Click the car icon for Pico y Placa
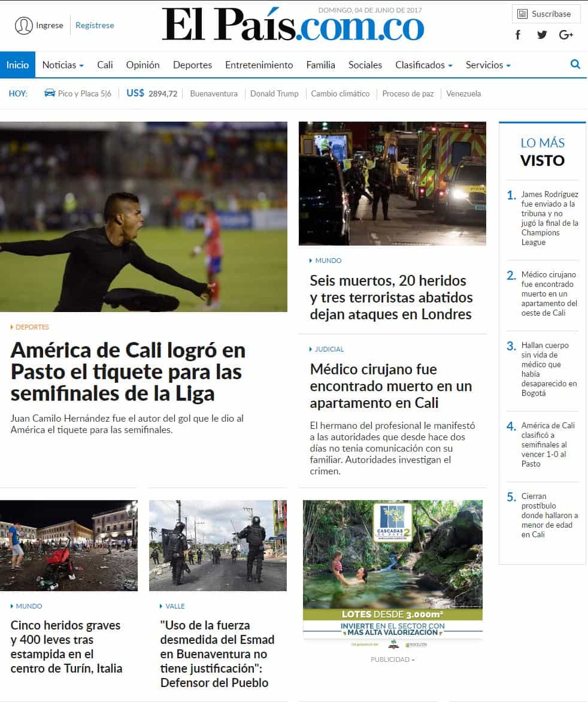 pos(49,93)
